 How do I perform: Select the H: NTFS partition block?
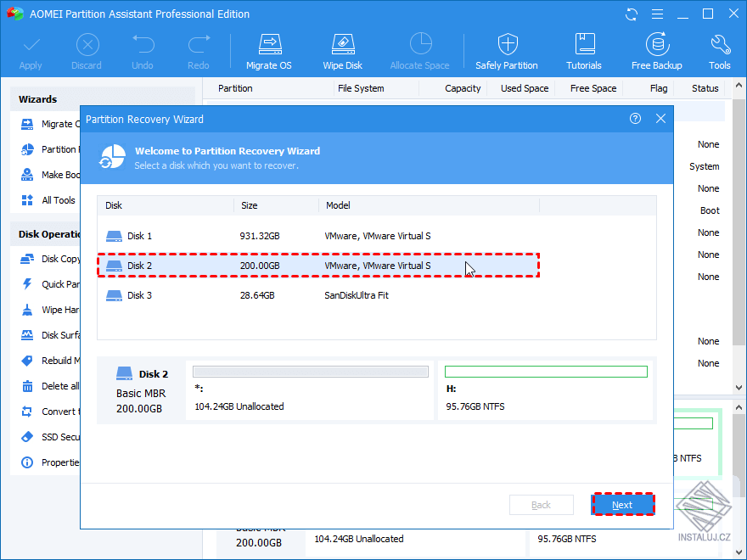[x=546, y=390]
